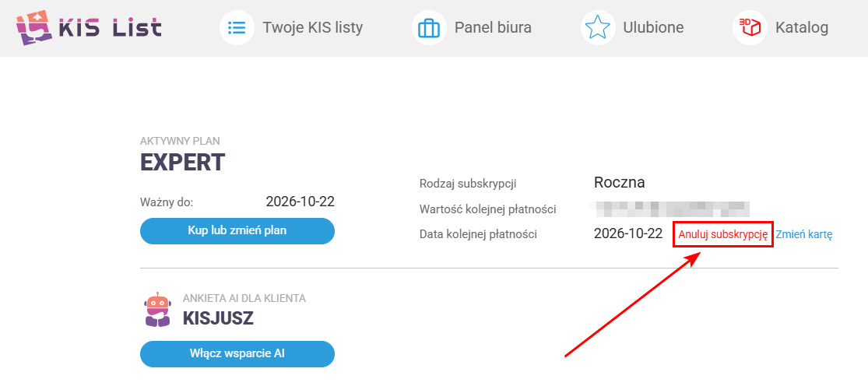
Task: Go to the Panel biura menu label
Action: 493,28
